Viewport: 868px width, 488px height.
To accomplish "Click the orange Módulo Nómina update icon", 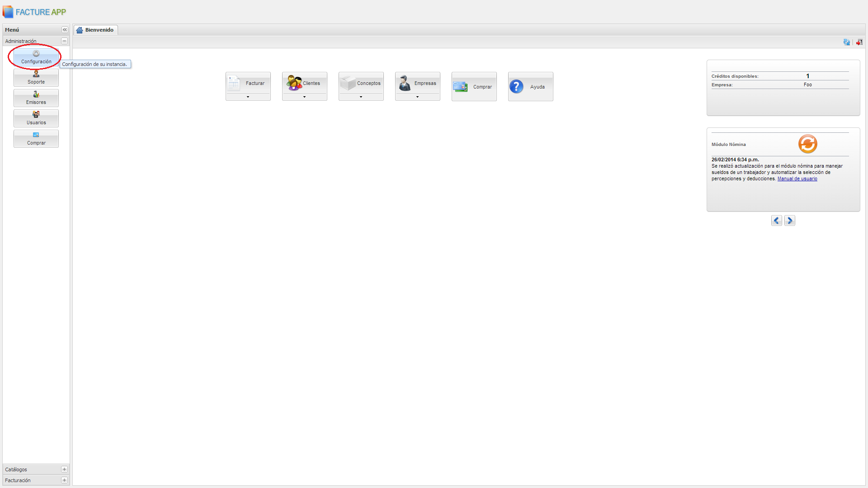I will [807, 144].
